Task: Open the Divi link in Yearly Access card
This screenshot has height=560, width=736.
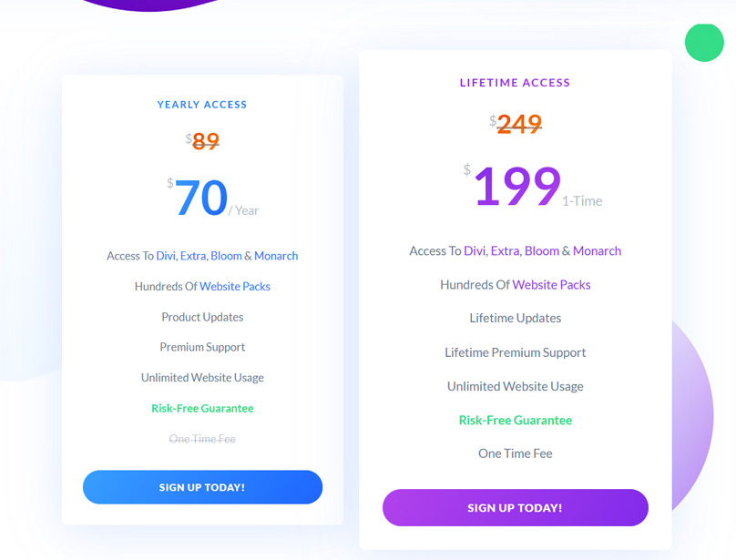Action: [x=166, y=256]
